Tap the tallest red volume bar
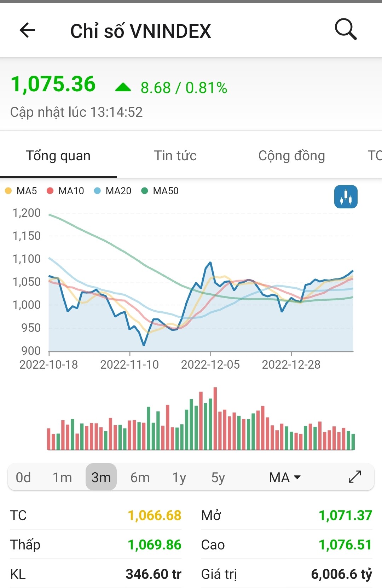The width and height of the screenshot is (382, 588). click(215, 419)
